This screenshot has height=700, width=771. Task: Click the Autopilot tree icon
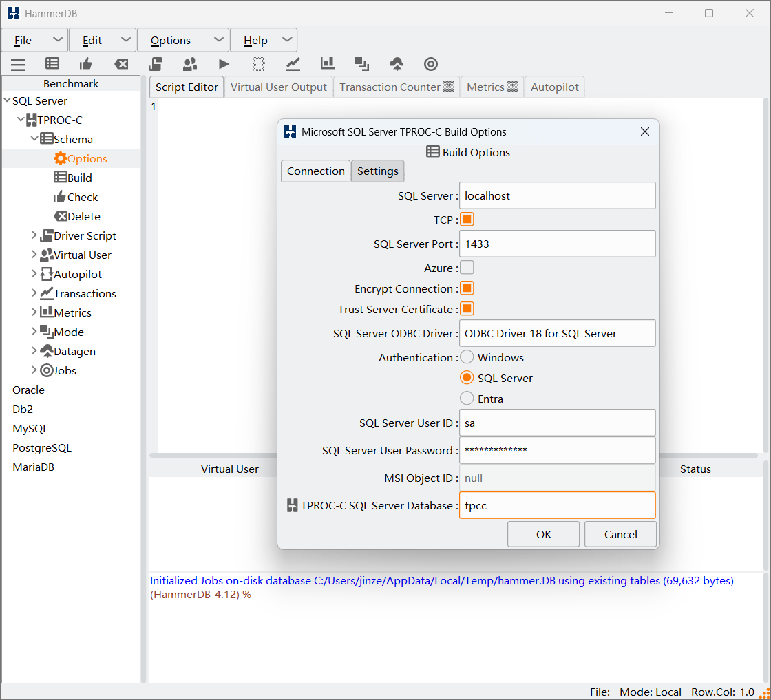47,275
